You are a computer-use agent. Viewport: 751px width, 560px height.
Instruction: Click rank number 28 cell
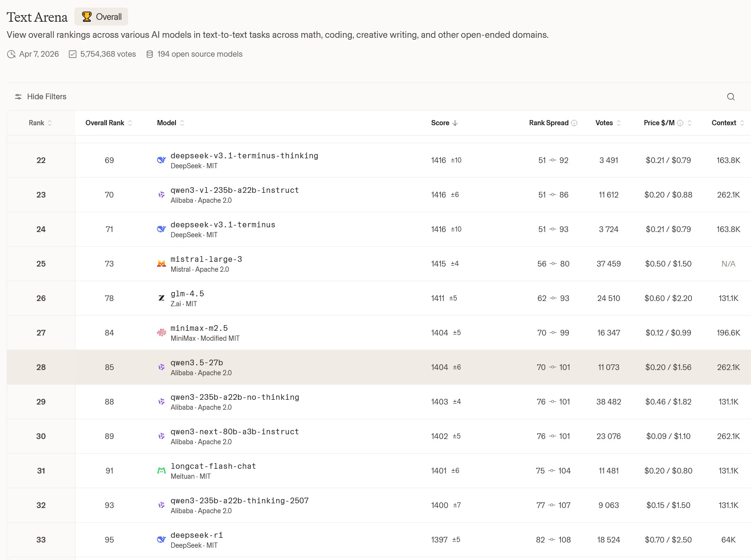(x=41, y=367)
